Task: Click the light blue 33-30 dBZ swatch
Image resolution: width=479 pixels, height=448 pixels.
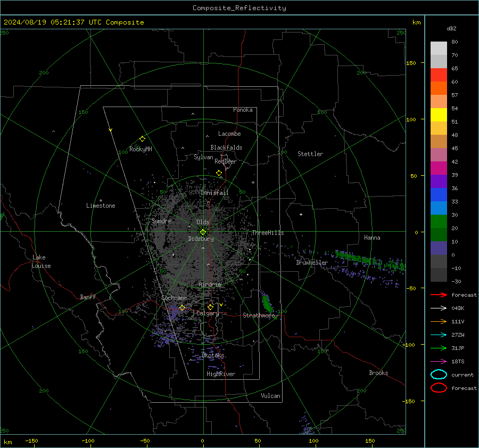Action: pyautogui.click(x=439, y=208)
